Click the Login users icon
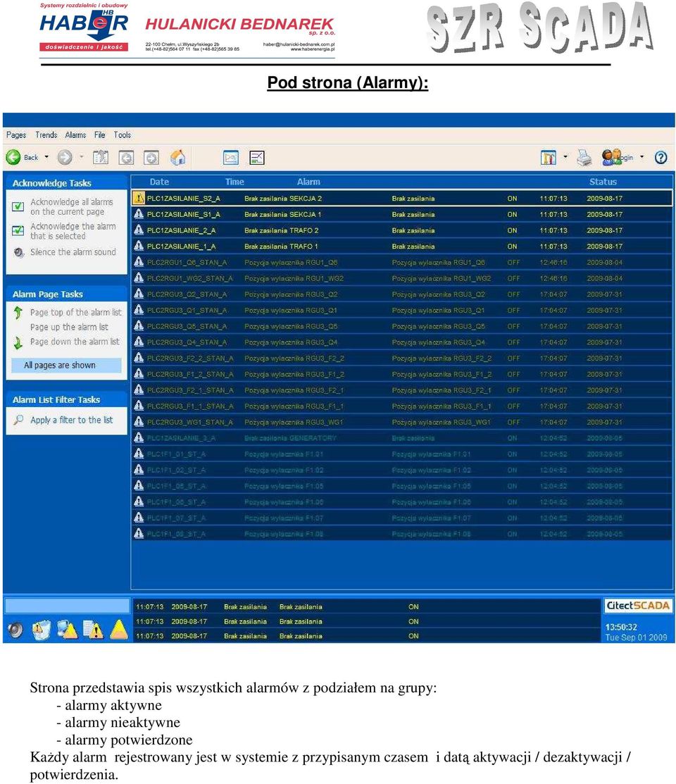Image resolution: width=676 pixels, height=784 pixels. 611,158
